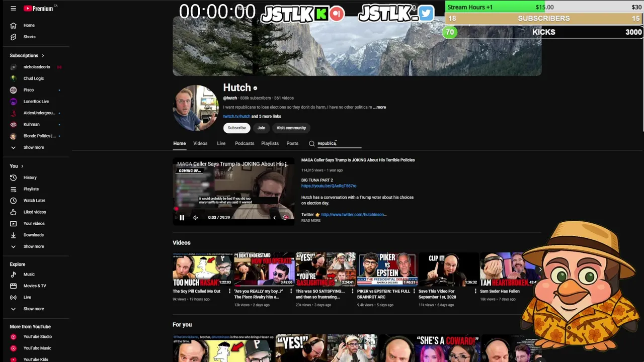This screenshot has width=644, height=362.
Task: Expand channel description with ...more
Action: click(x=380, y=107)
